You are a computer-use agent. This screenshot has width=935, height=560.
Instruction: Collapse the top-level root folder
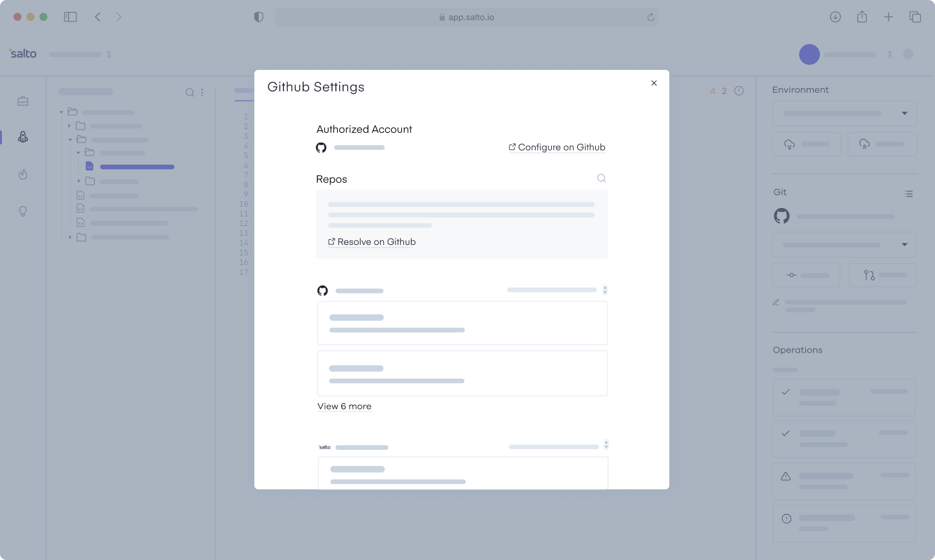(62, 112)
